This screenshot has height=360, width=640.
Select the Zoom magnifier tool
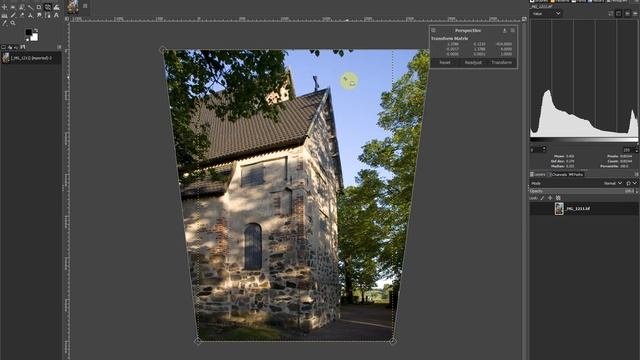(13, 23)
